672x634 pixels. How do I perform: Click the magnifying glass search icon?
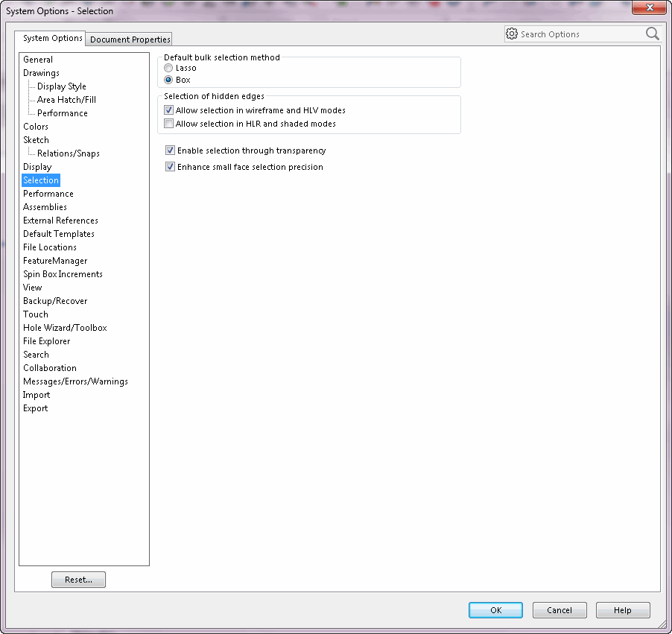[x=653, y=34]
